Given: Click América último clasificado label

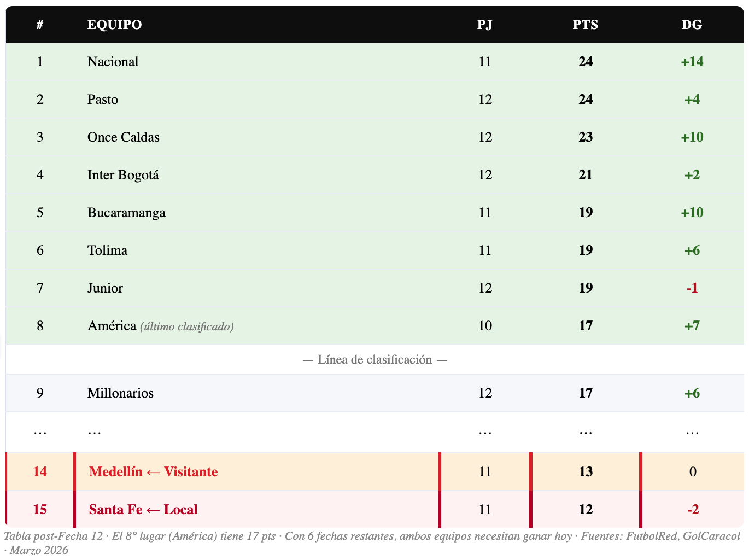Looking at the screenshot, I should pyautogui.click(x=186, y=327).
